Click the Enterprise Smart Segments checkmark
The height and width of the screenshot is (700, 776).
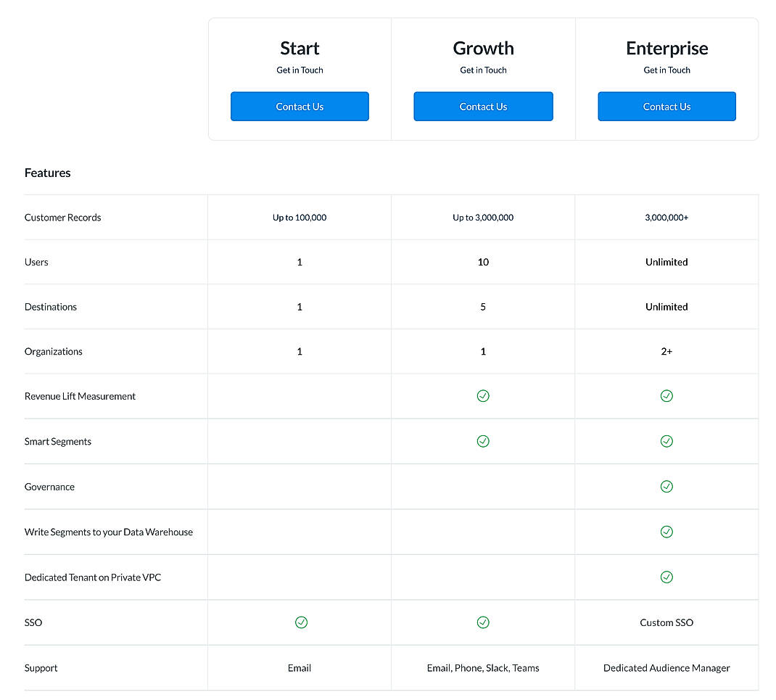(666, 441)
